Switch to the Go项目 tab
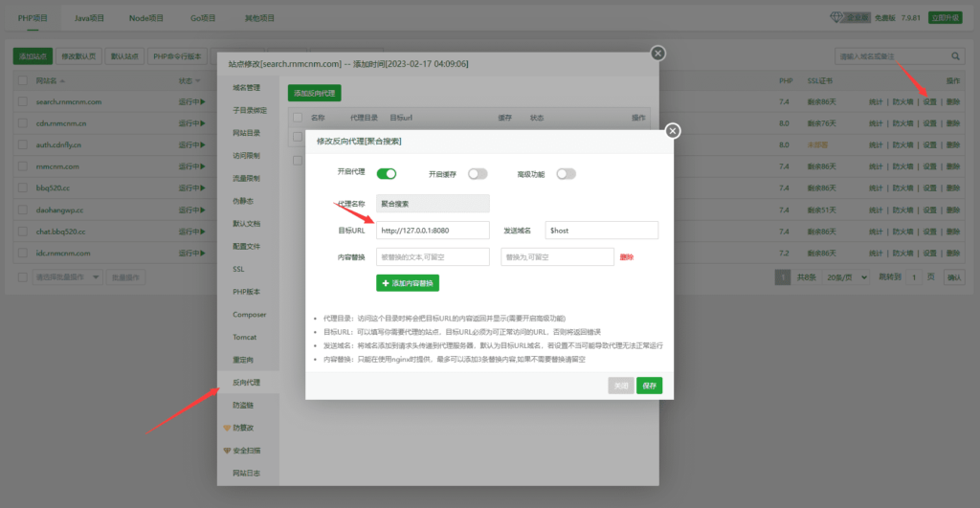Viewport: 980px width, 508px height. click(203, 18)
